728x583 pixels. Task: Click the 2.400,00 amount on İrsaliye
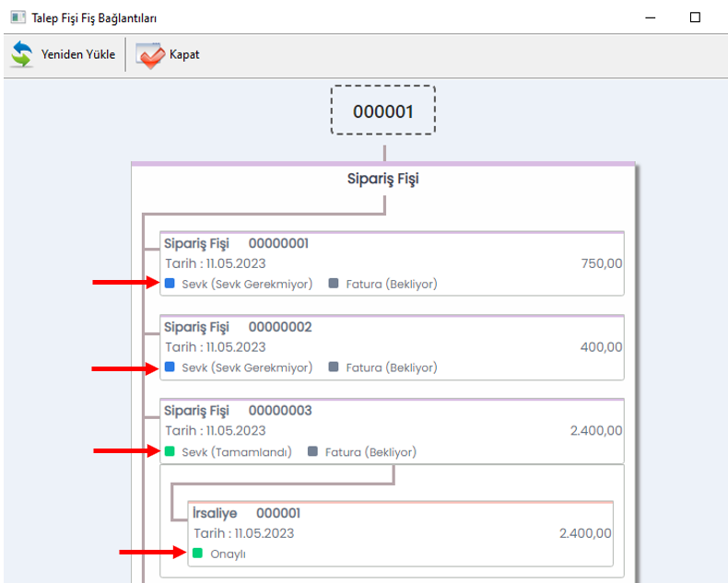[585, 533]
